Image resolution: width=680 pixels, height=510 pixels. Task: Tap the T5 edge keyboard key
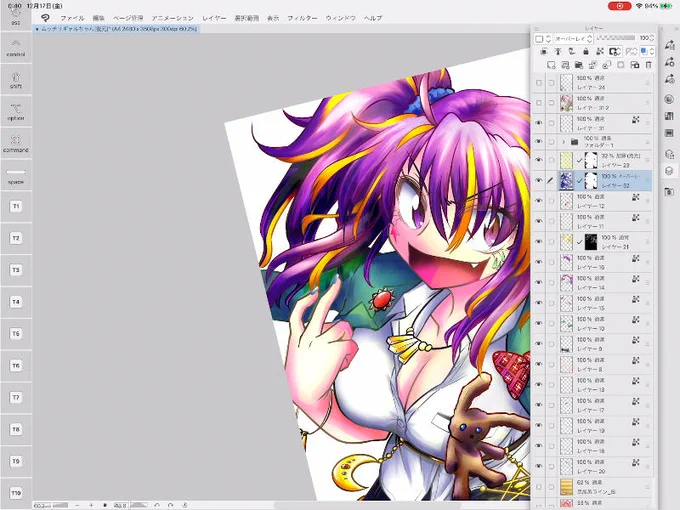[x=16, y=333]
